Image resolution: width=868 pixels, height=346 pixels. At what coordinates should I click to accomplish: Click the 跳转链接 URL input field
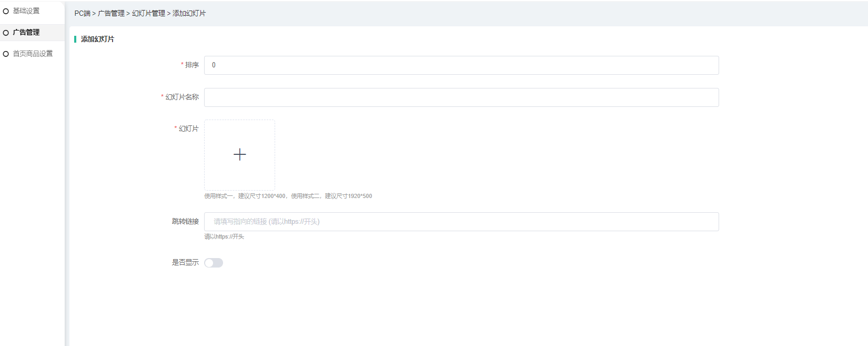(x=461, y=222)
